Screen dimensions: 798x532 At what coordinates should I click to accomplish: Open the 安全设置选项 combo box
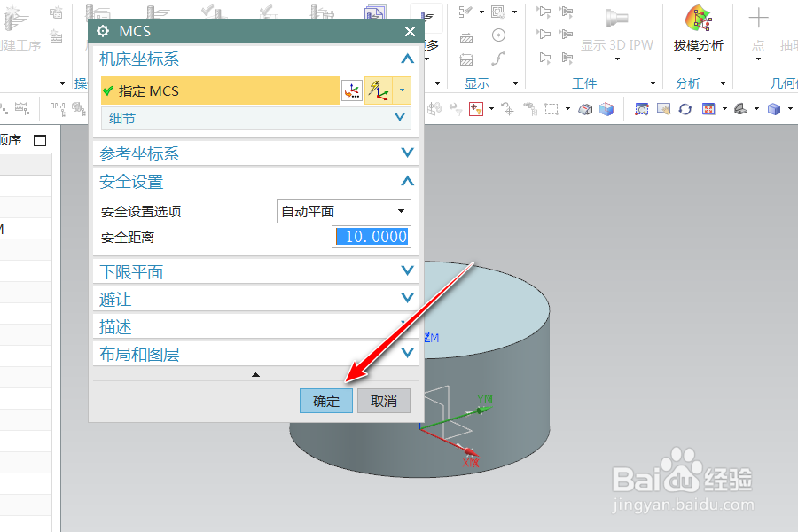[343, 211]
